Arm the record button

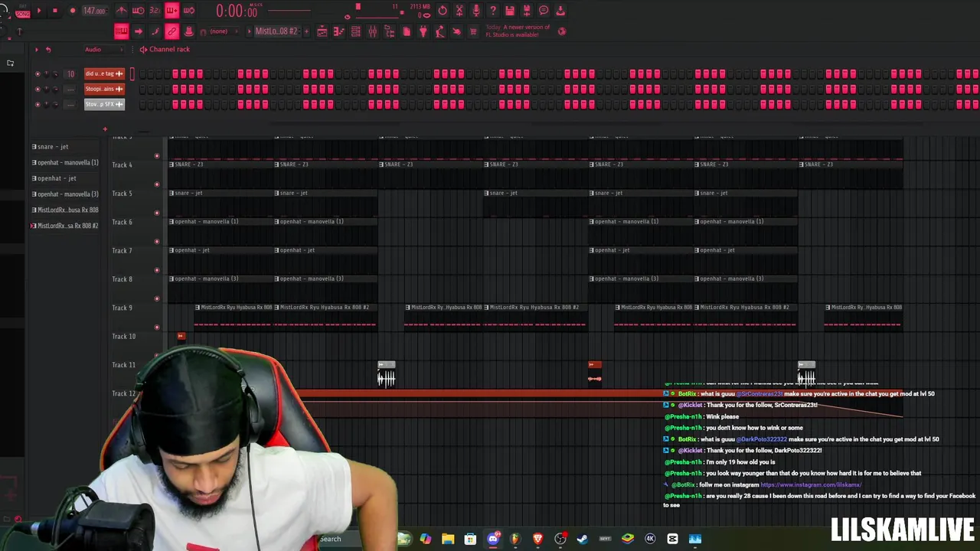72,11
